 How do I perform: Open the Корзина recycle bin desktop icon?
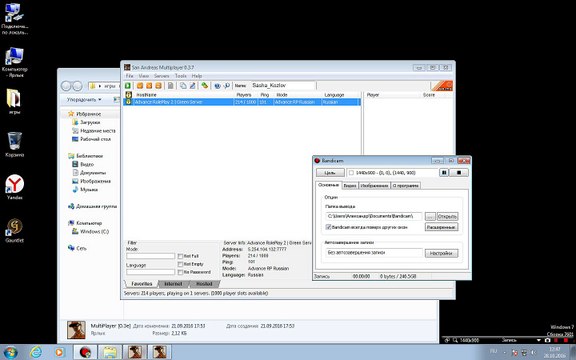tap(14, 145)
